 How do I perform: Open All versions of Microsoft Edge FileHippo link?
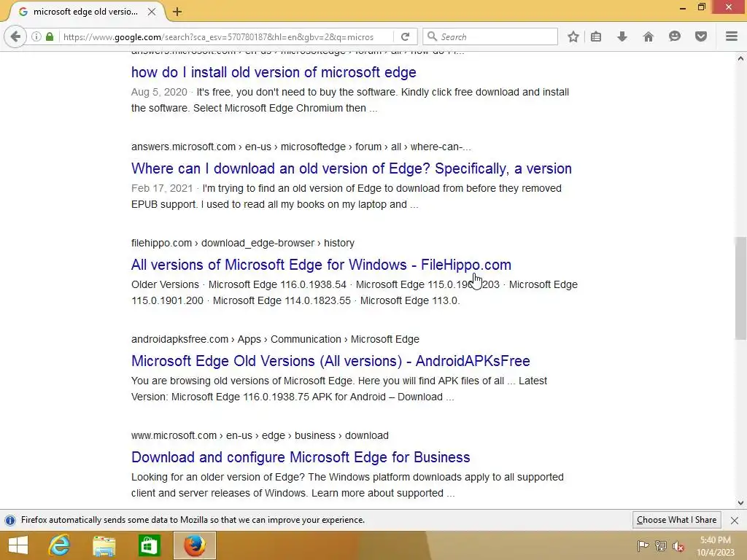coord(321,265)
